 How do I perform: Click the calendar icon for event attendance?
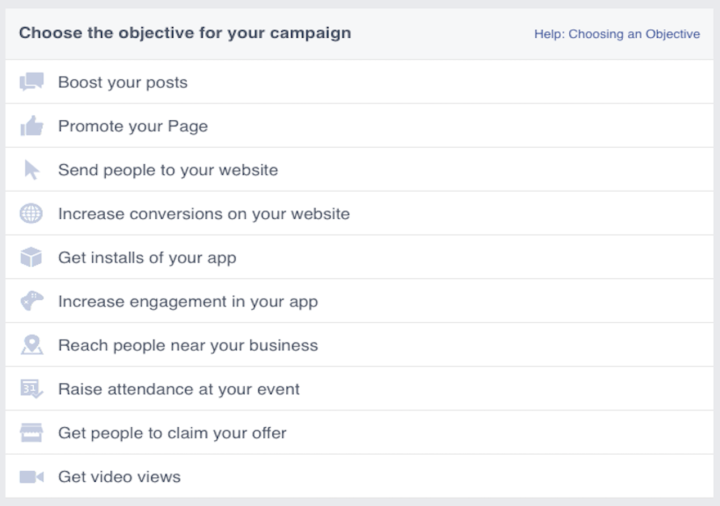coord(31,389)
